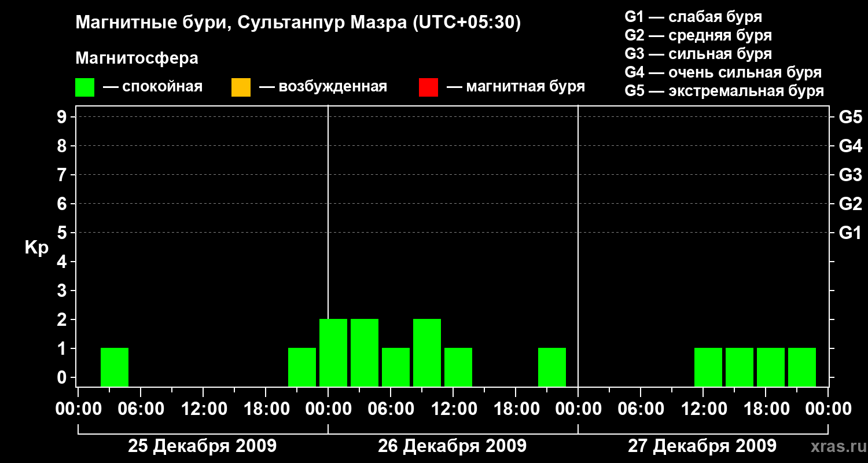Viewport: 868px width, 463px height.
Task: Click the orange 'возбужденная' legend swatch
Action: coord(241,87)
